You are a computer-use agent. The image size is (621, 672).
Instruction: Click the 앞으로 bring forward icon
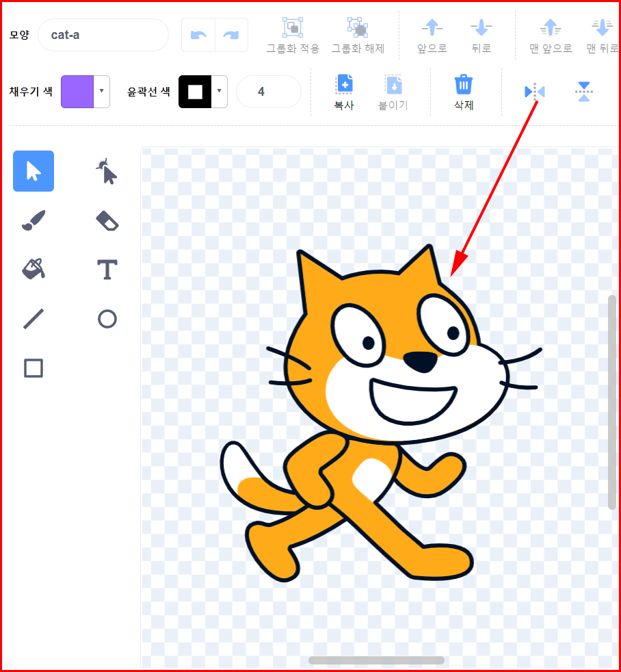pos(432,27)
